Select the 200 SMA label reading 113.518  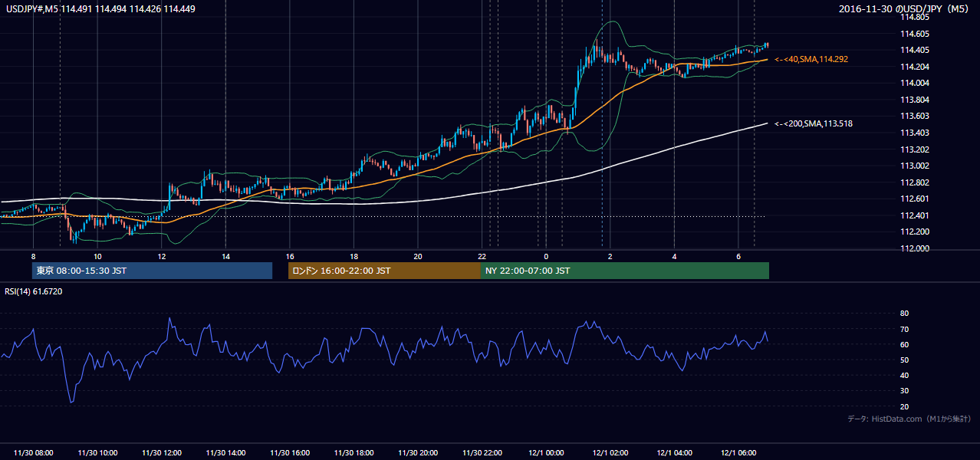(x=814, y=123)
